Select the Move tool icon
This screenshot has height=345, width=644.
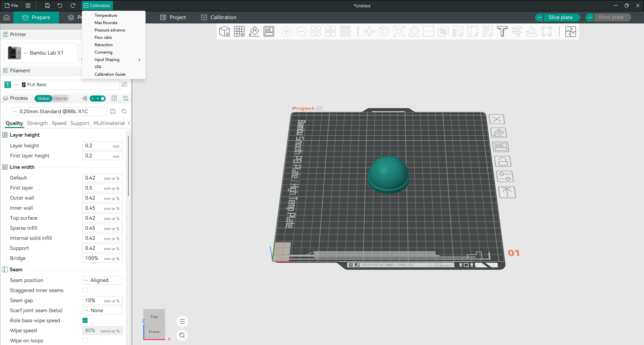pos(369,31)
